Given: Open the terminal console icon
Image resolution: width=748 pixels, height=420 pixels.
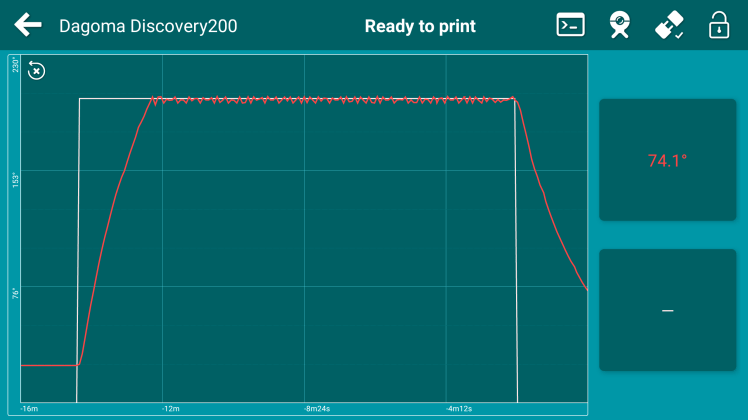Looking at the screenshot, I should (x=571, y=26).
